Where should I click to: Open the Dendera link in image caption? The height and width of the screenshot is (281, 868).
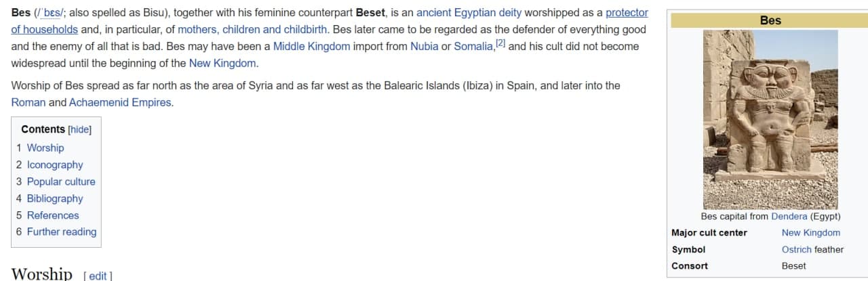pos(789,217)
